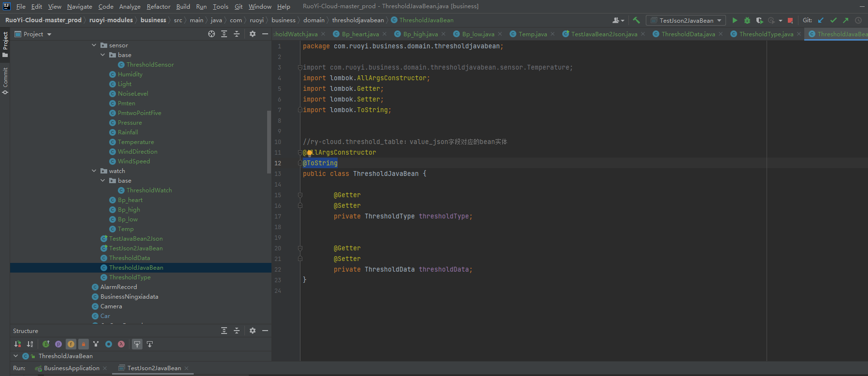Collapse the sensor folder in the project tree
This screenshot has height=376, width=868.
click(x=94, y=45)
